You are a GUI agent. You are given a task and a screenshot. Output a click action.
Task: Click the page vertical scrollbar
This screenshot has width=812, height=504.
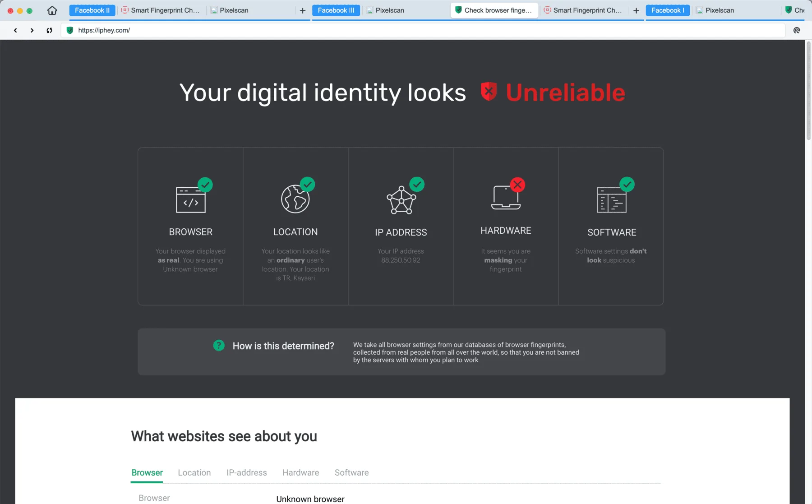pos(808,90)
